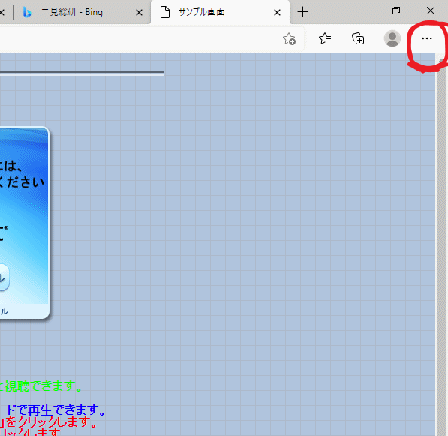This screenshot has height=436, width=448.
Task: Click the page document icon on サンプル tab
Action: pos(165,12)
